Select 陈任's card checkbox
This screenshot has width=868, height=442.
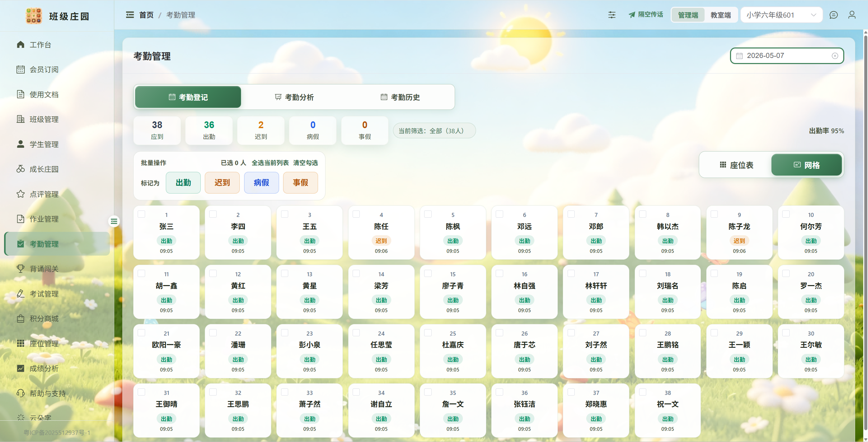point(356,214)
